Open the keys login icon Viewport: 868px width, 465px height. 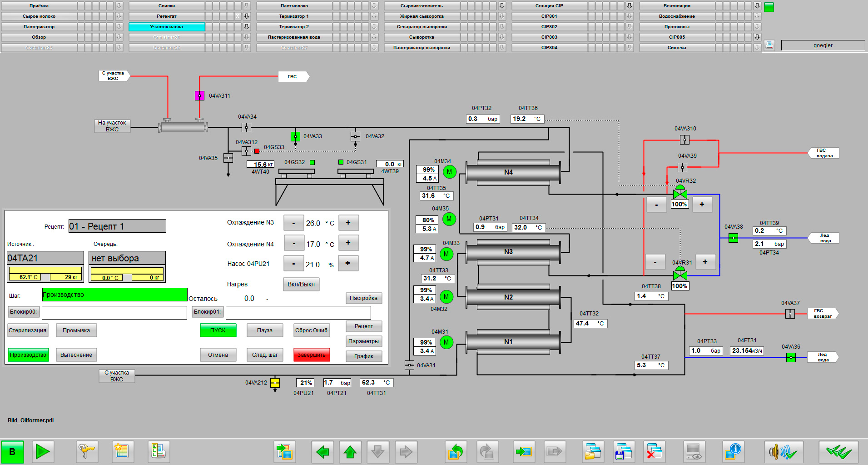tap(86, 452)
